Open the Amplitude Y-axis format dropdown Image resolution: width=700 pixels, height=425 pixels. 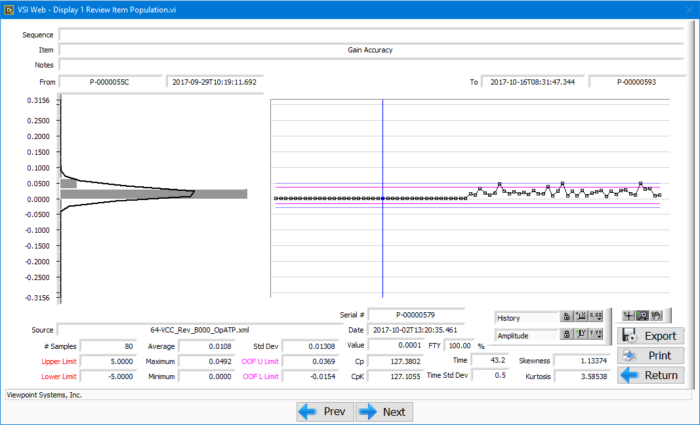pos(596,334)
